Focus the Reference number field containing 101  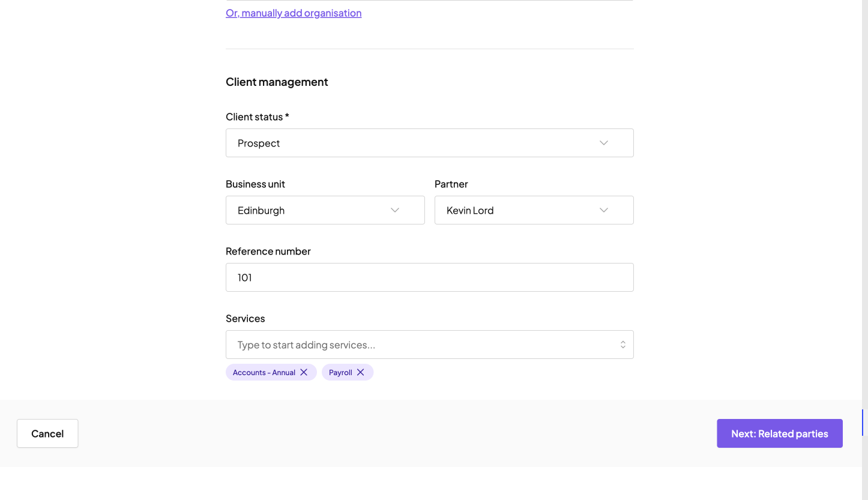click(429, 277)
